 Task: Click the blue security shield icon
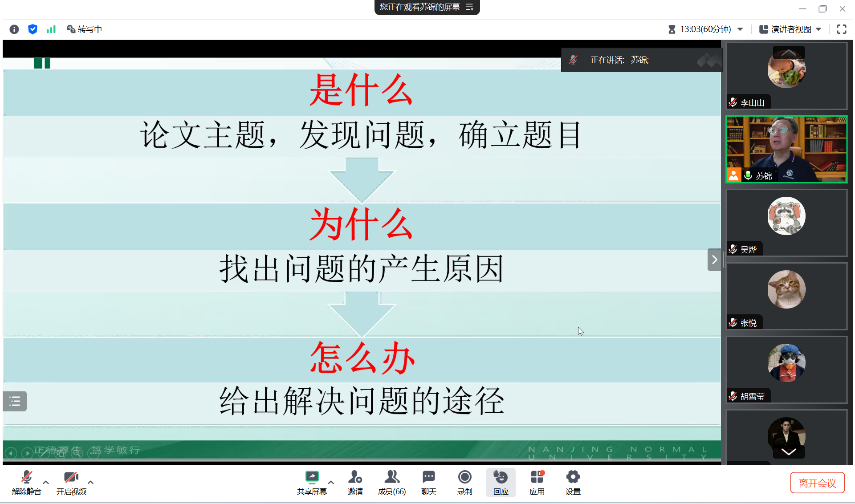33,29
